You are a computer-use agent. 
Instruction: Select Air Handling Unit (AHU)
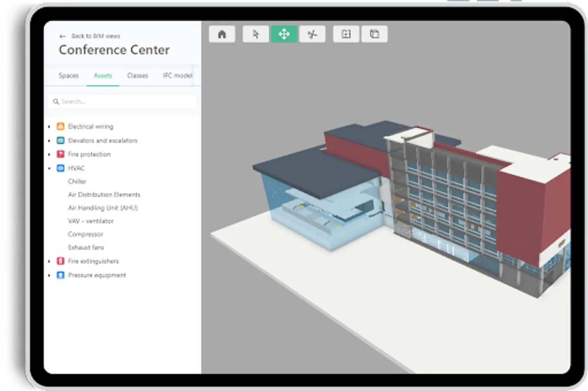tap(103, 208)
